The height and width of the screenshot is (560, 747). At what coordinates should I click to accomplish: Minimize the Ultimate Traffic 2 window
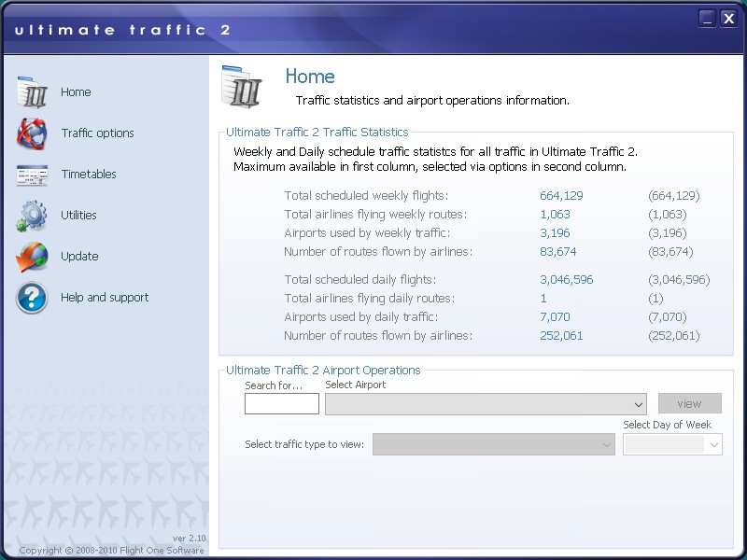[x=708, y=19]
